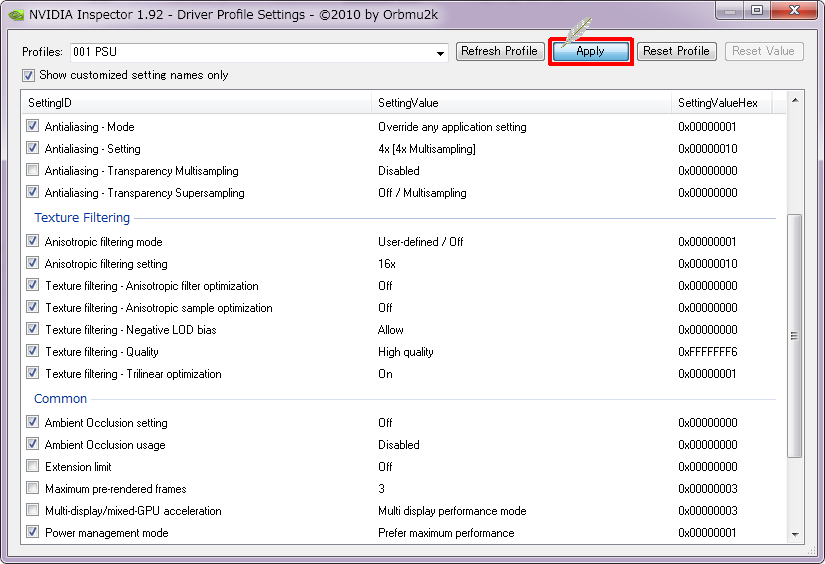Click the SettingValueHex column header
Viewport: 825px width, 564px height.
tap(721, 103)
